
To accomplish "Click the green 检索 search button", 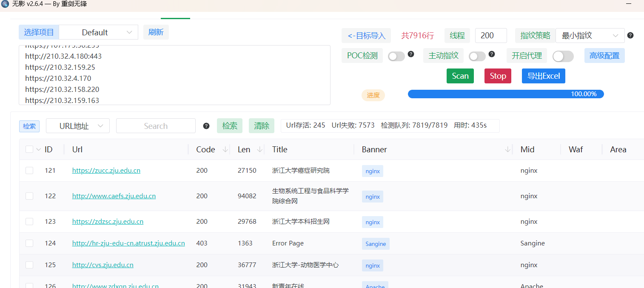I will click(x=230, y=126).
